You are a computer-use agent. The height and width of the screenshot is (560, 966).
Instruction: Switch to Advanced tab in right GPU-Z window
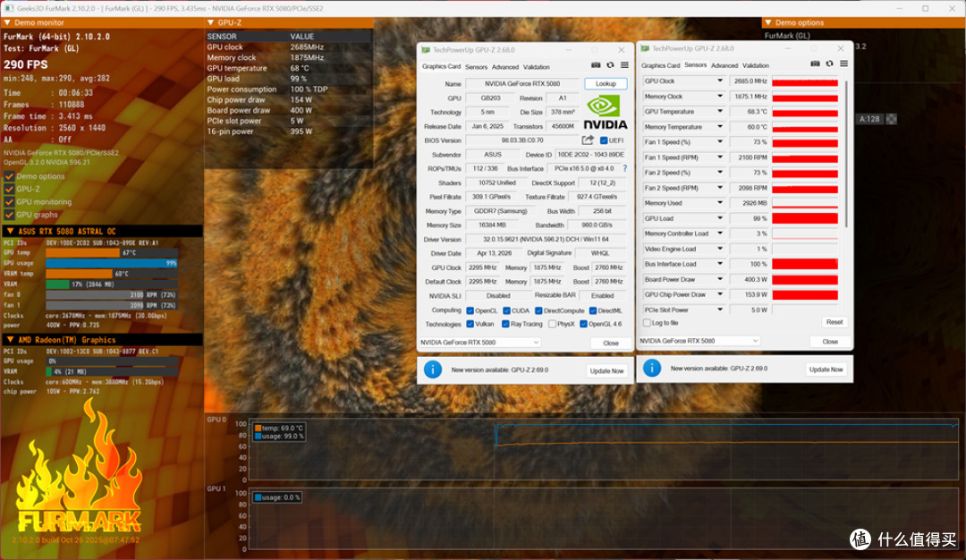coord(724,65)
